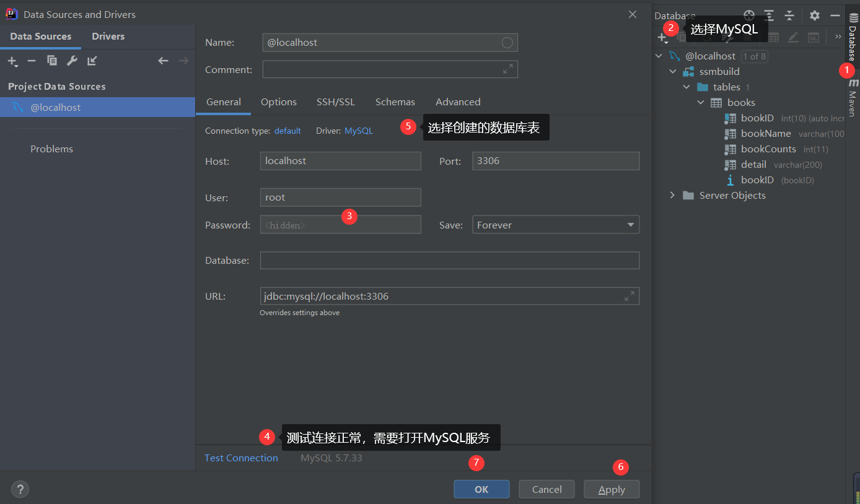This screenshot has height=504, width=860.
Task: Open the '1 of 8' schema selector
Action: point(755,56)
